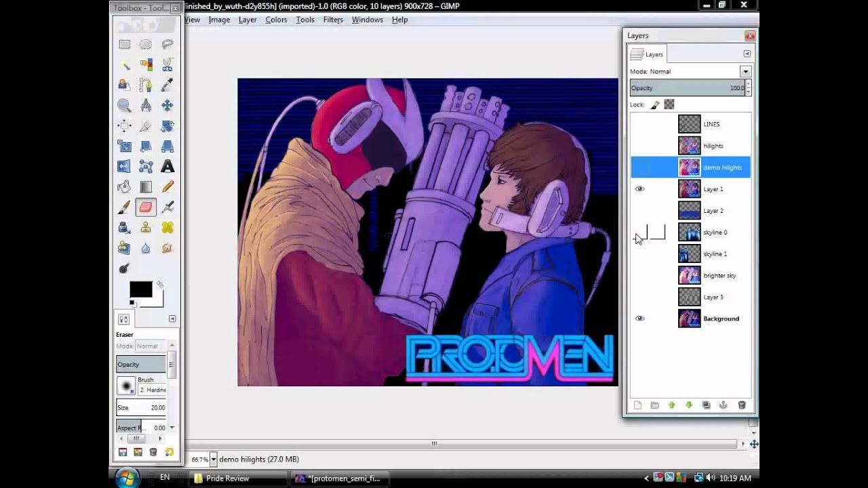Viewport: 868px width, 488px height.
Task: Select the Text tool
Action: pos(167,167)
